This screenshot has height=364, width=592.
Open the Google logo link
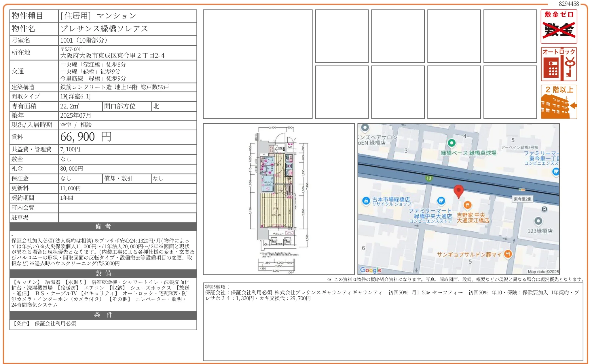pos(371,270)
